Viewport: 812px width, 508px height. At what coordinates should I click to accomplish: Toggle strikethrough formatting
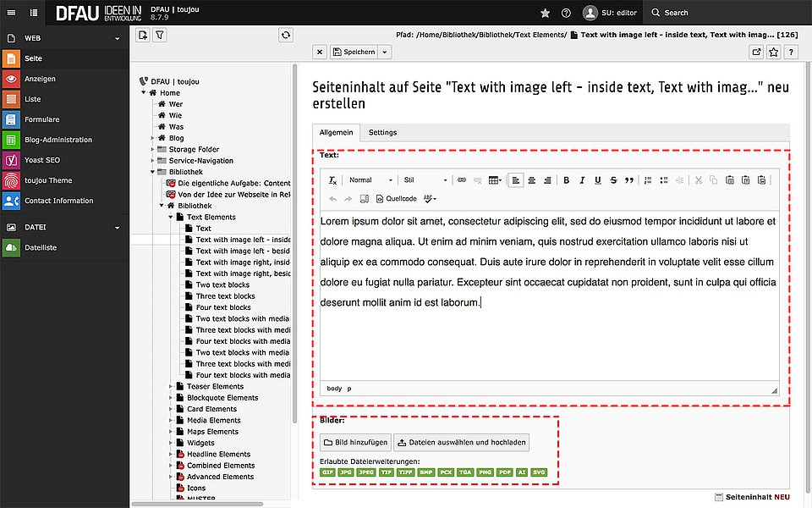pyautogui.click(x=613, y=179)
